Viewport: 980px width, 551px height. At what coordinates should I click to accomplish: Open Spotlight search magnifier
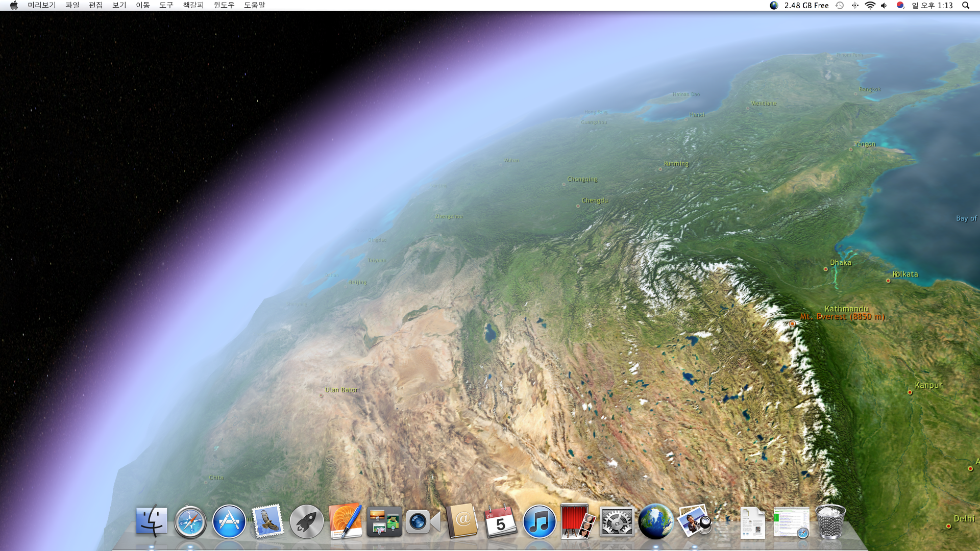(966, 5)
